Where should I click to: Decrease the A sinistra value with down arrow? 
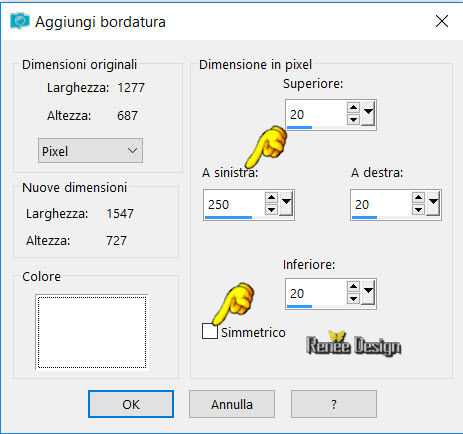point(271,209)
